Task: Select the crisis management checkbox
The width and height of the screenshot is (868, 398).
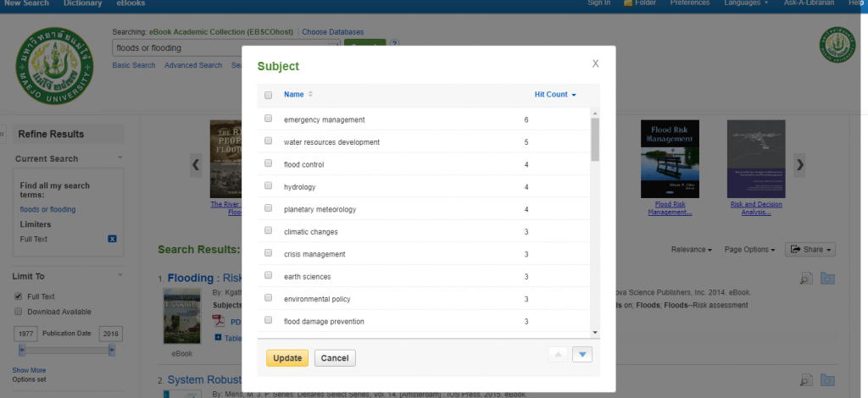Action: point(269,253)
